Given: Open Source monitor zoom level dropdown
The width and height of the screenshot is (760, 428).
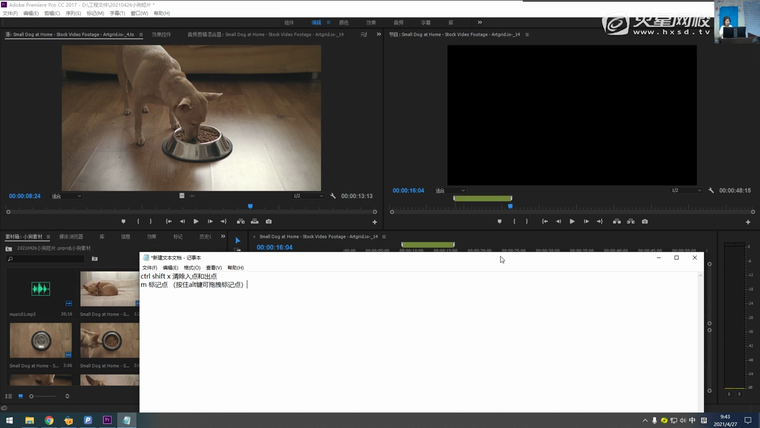Looking at the screenshot, I should (x=68, y=196).
